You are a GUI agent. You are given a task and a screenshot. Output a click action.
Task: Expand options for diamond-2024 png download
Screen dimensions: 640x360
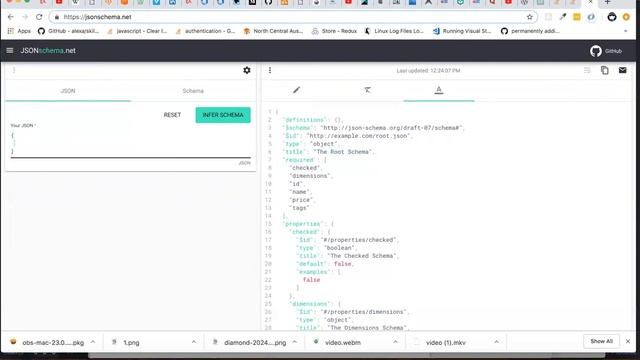pyautogui.click(x=295, y=342)
